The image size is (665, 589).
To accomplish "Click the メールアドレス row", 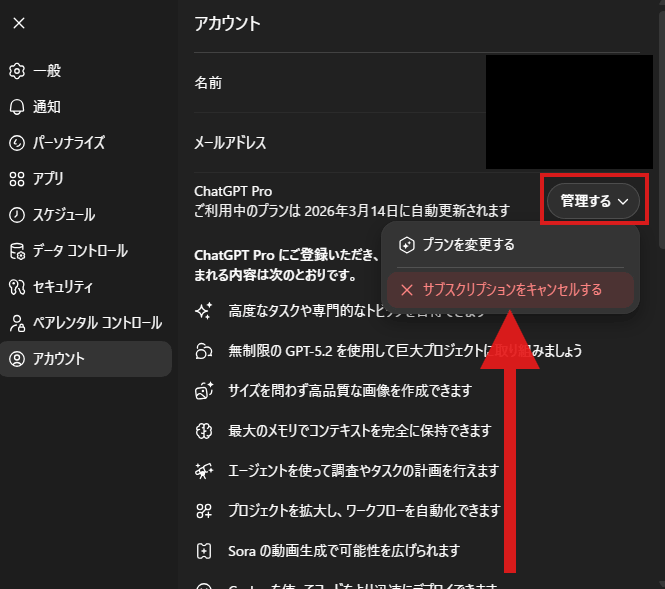I will [x=330, y=143].
